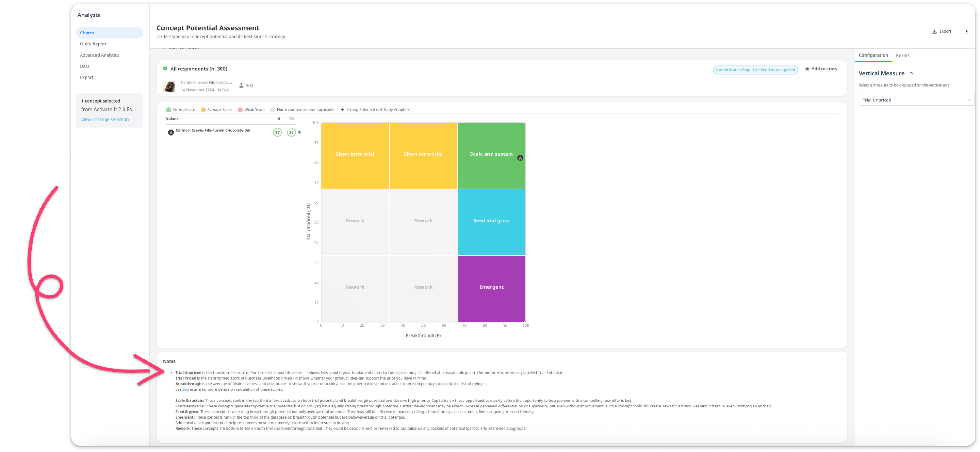Toggle the Strong Score legend item
Viewport: 980px width, 452px height.
(x=181, y=109)
